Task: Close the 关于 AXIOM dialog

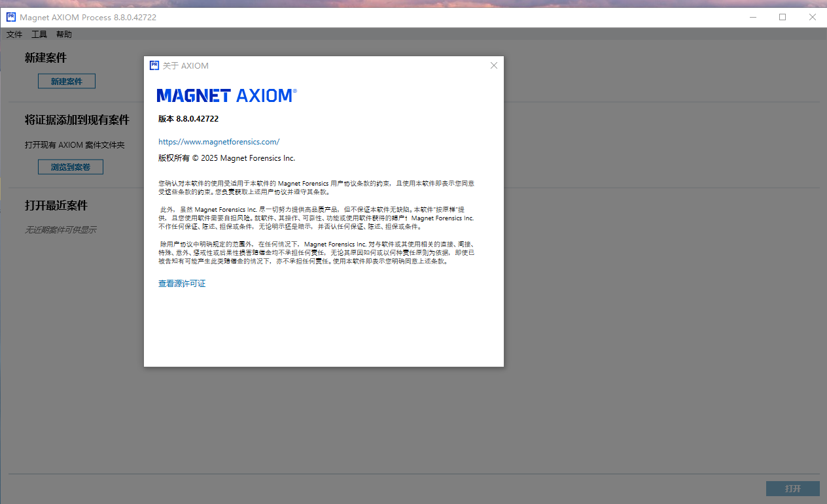Action: [x=494, y=65]
